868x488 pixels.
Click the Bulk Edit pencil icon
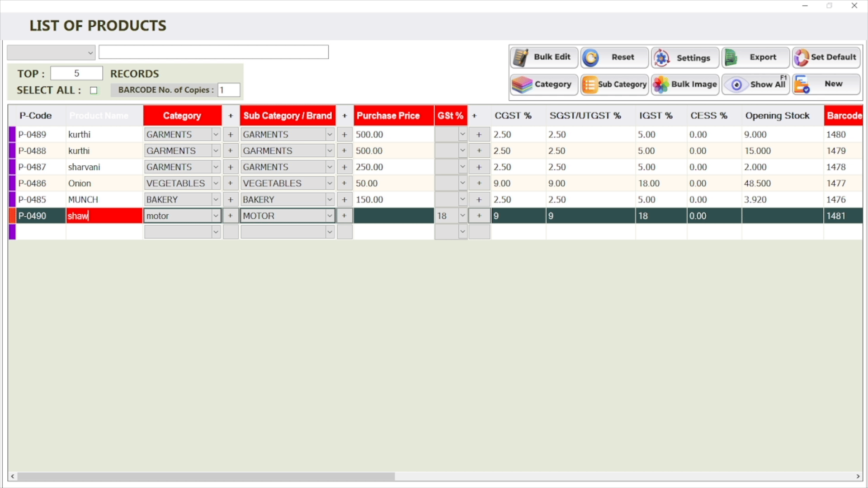pos(521,57)
